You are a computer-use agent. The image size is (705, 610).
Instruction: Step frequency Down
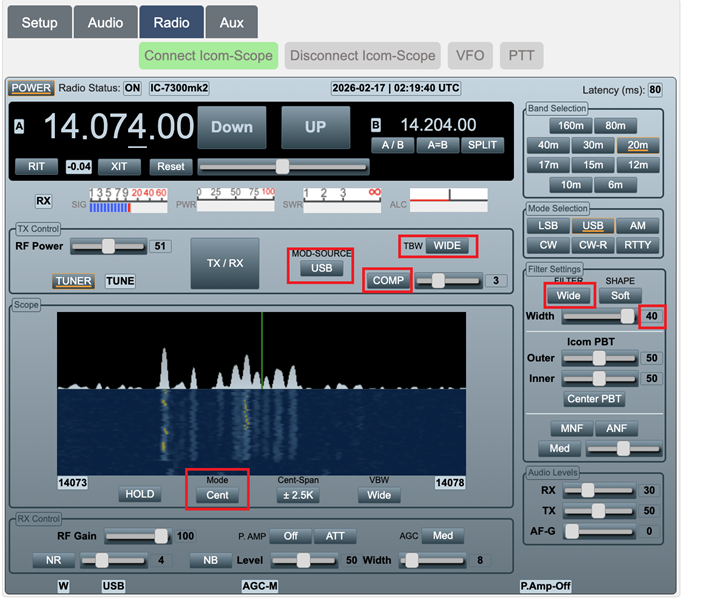click(x=232, y=128)
